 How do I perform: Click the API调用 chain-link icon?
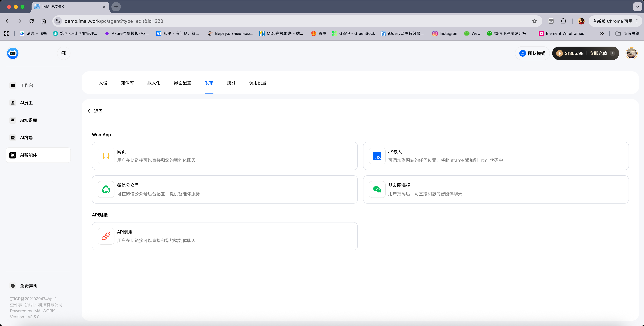click(106, 236)
